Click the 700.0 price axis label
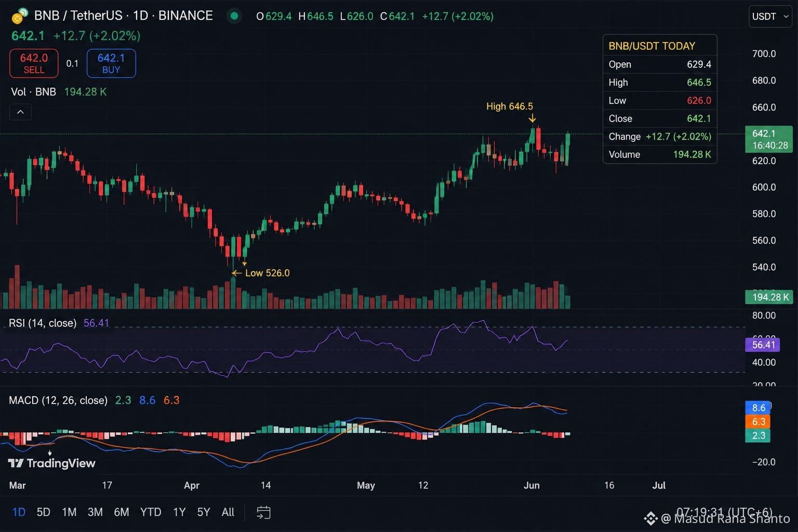Viewport: 798px width, 532px height. [x=764, y=54]
